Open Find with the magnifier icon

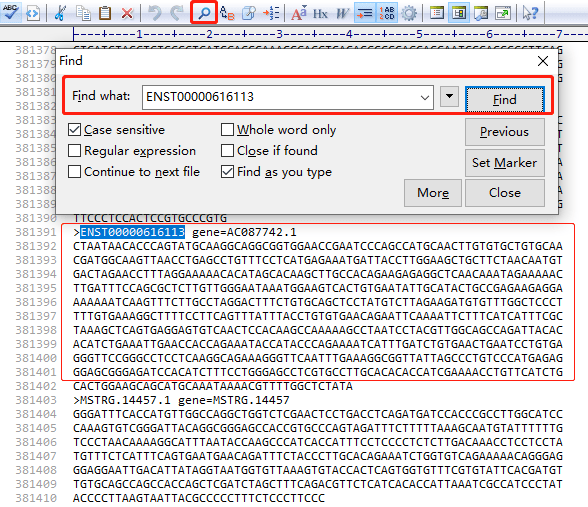click(x=204, y=13)
